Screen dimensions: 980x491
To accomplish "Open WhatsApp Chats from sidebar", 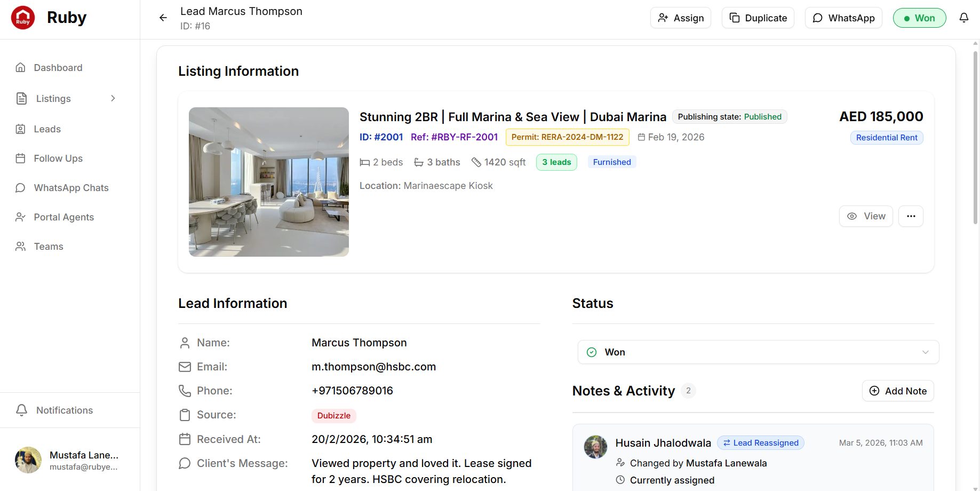I will (71, 188).
